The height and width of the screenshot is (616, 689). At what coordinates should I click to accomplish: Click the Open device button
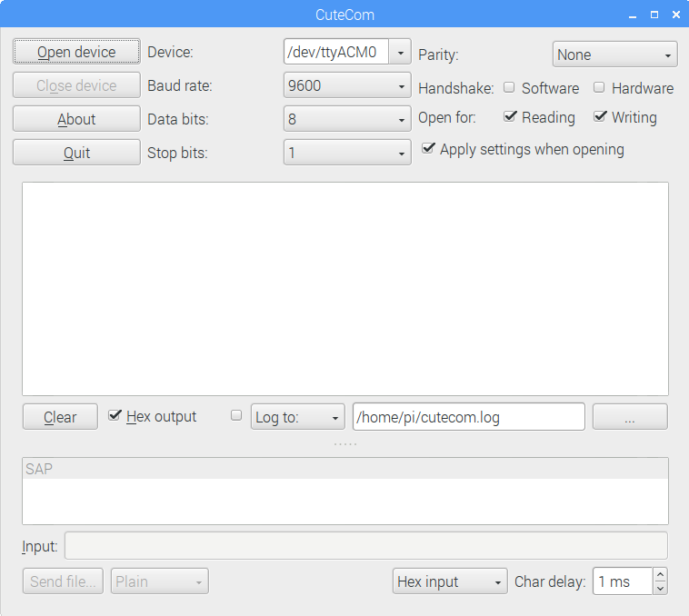tap(76, 52)
